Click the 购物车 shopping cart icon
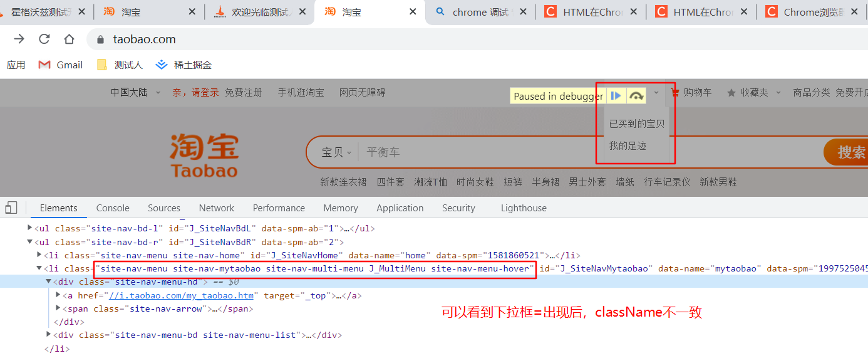 (675, 93)
